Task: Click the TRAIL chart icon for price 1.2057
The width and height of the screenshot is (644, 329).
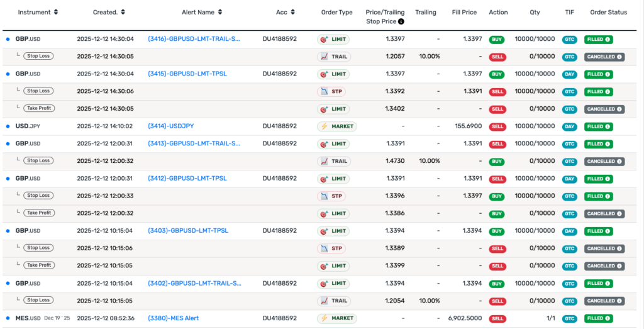Action: point(325,57)
